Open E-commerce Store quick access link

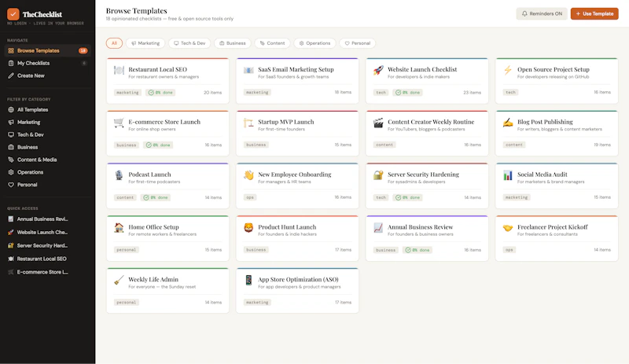[47, 272]
